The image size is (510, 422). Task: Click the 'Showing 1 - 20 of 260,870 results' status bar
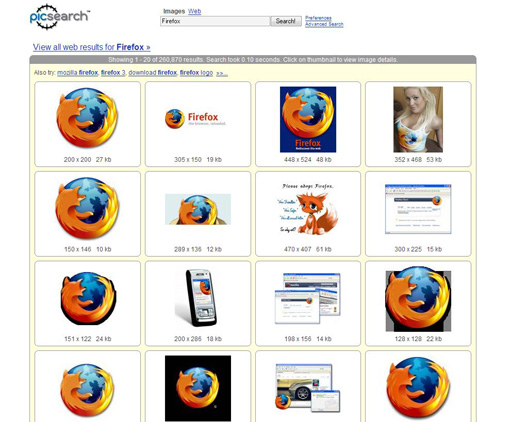tap(253, 60)
